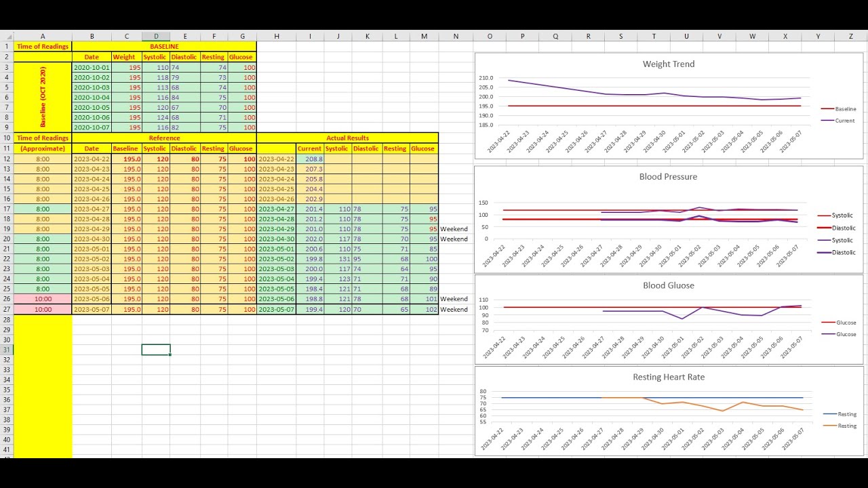Select reference date cell 2023-04-22
Image resolution: width=868 pixels, height=488 pixels.
click(92, 159)
